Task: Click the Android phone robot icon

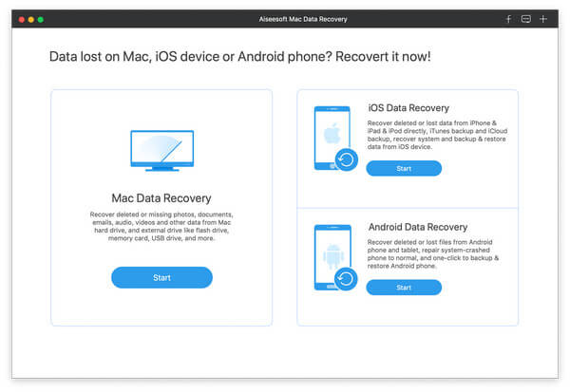Action: point(330,254)
